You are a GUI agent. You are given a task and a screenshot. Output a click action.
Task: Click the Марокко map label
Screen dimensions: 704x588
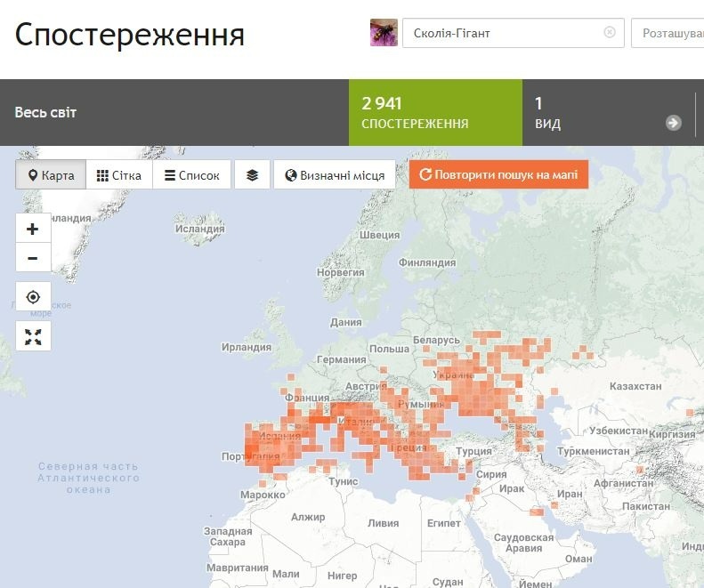coord(263,495)
